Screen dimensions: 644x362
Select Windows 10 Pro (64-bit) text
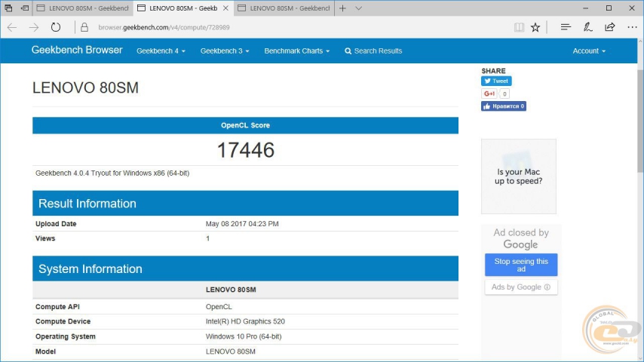244,336
